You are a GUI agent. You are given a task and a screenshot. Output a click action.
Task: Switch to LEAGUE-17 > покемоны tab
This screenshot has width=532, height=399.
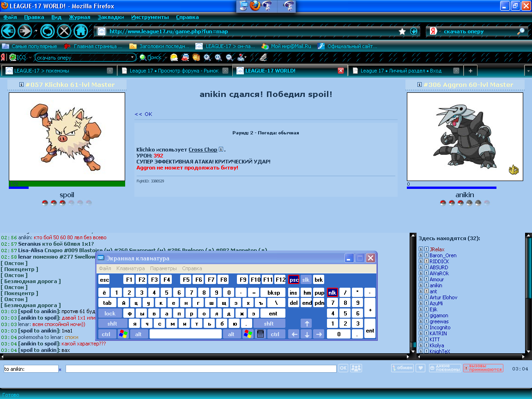[x=59, y=71]
